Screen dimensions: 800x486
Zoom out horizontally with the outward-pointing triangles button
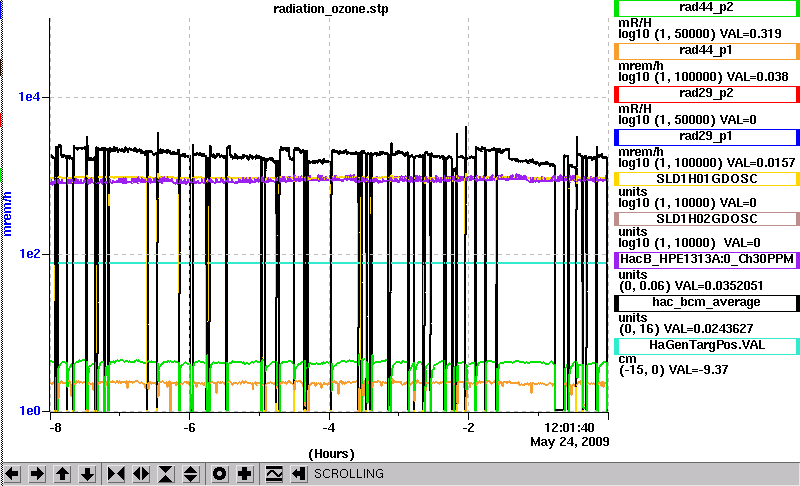(141, 474)
